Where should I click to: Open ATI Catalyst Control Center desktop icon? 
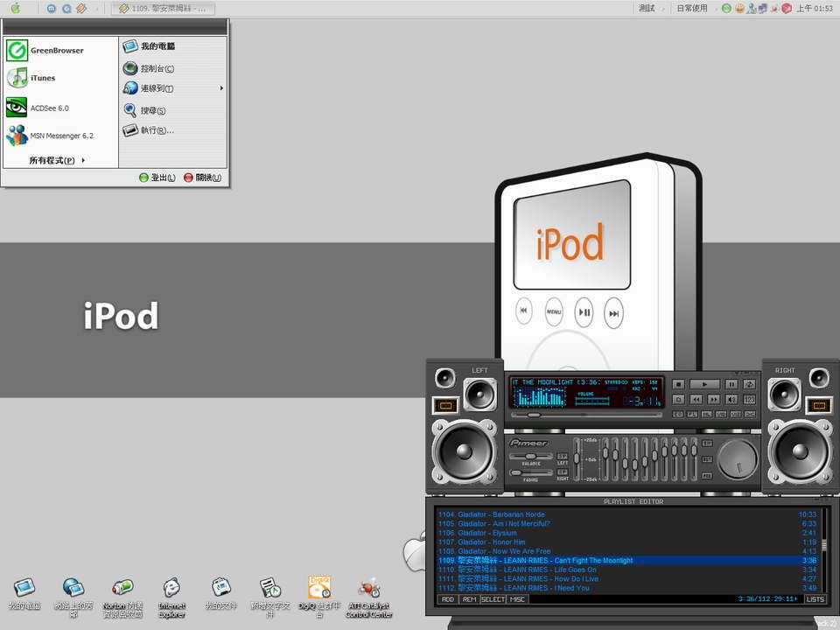point(369,598)
